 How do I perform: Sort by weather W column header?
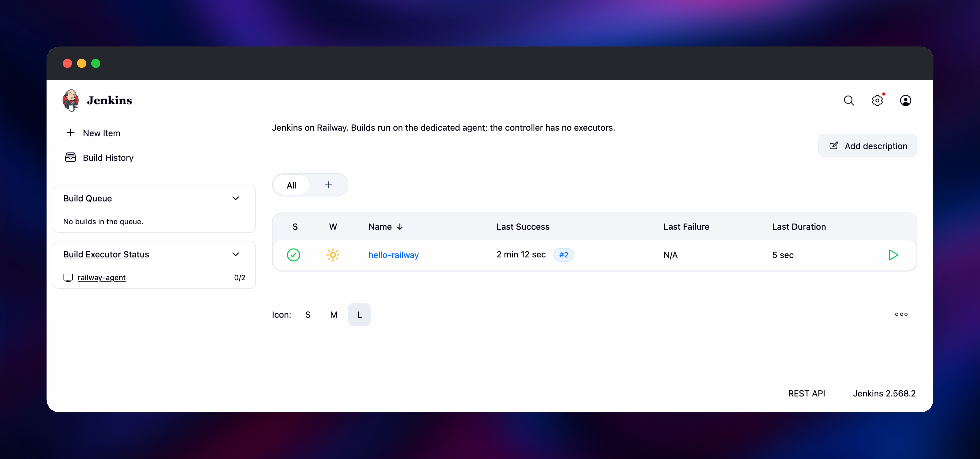coord(333,227)
